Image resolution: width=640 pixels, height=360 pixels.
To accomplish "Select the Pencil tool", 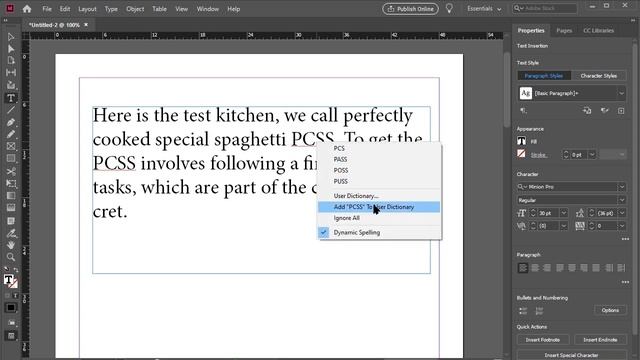I will tap(11, 134).
